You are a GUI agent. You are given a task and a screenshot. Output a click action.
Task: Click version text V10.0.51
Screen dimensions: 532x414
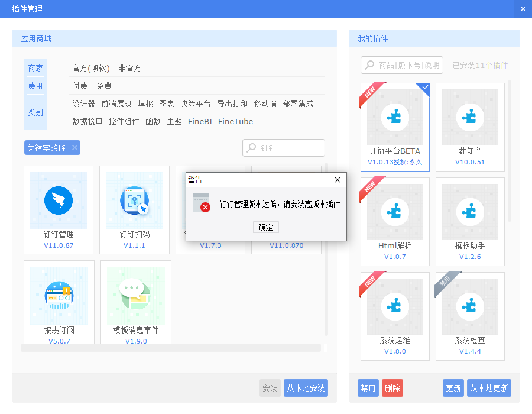[470, 162]
